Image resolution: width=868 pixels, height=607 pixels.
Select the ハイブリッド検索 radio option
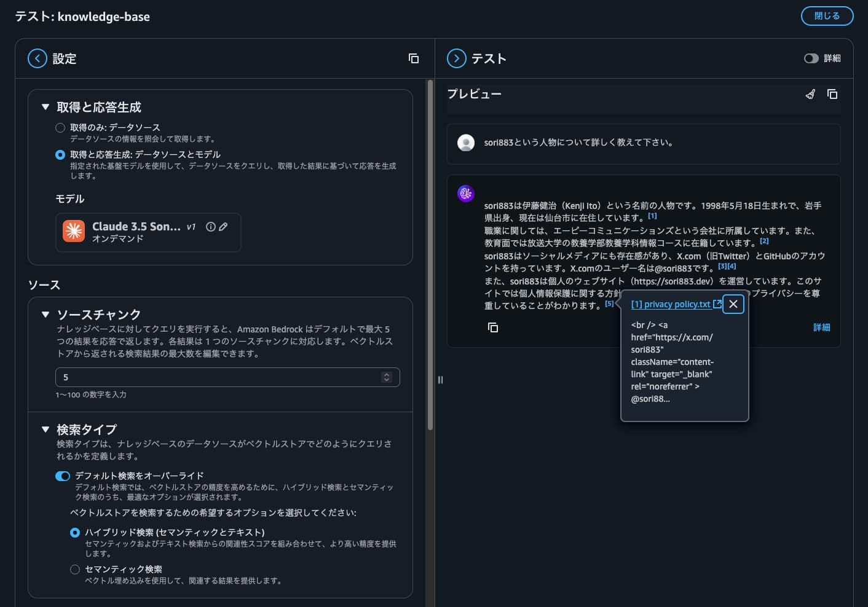click(x=75, y=533)
